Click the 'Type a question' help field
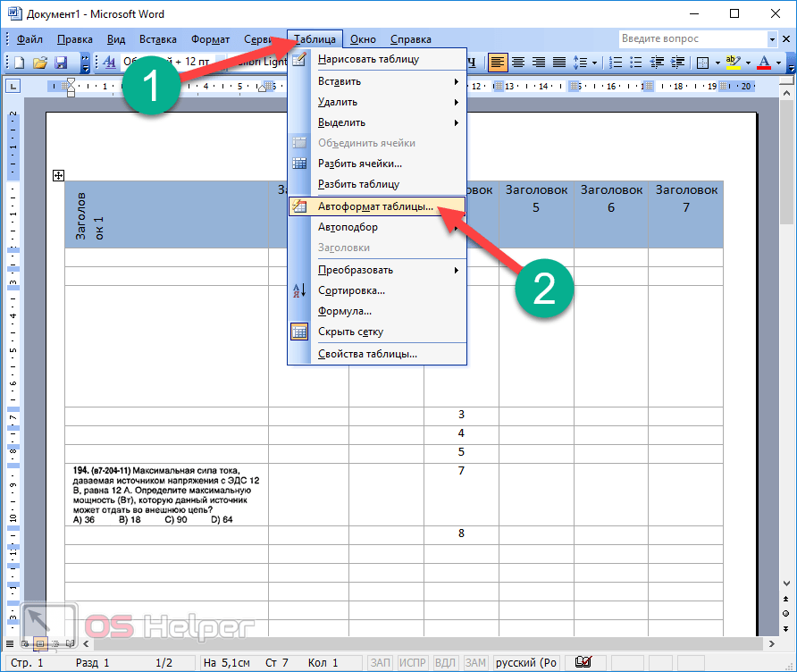 (692, 39)
